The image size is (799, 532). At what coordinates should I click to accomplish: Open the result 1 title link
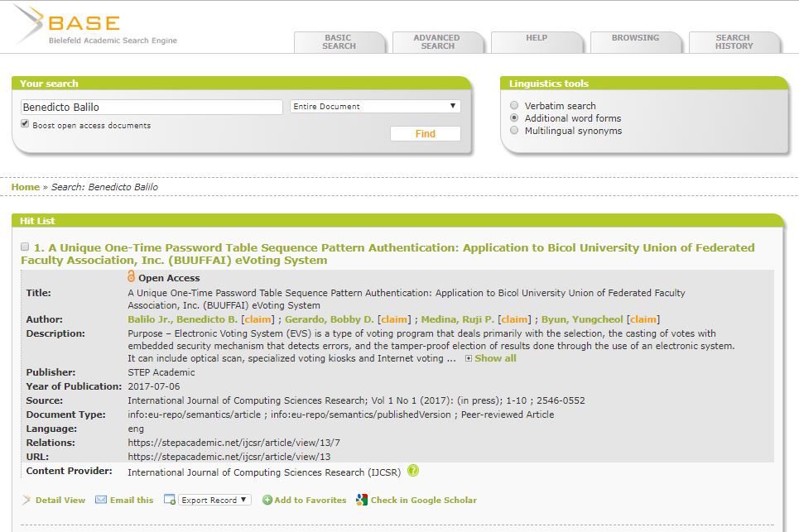pos(387,254)
